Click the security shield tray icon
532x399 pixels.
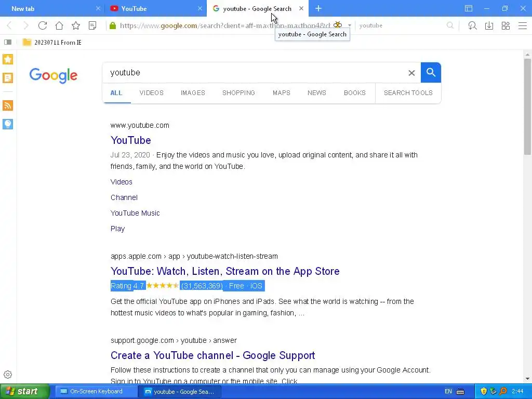[484, 392]
